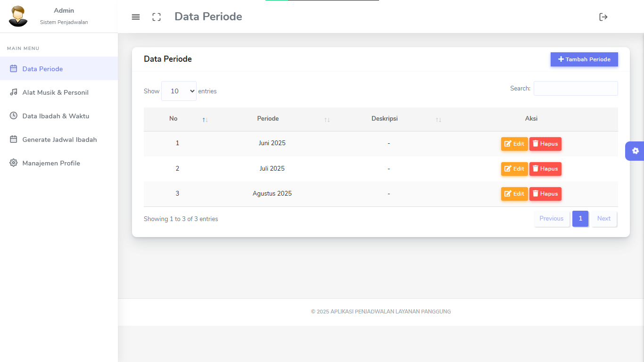Screen dimensions: 644x362
Task: Click the logout icon in top right
Action: 603,17
